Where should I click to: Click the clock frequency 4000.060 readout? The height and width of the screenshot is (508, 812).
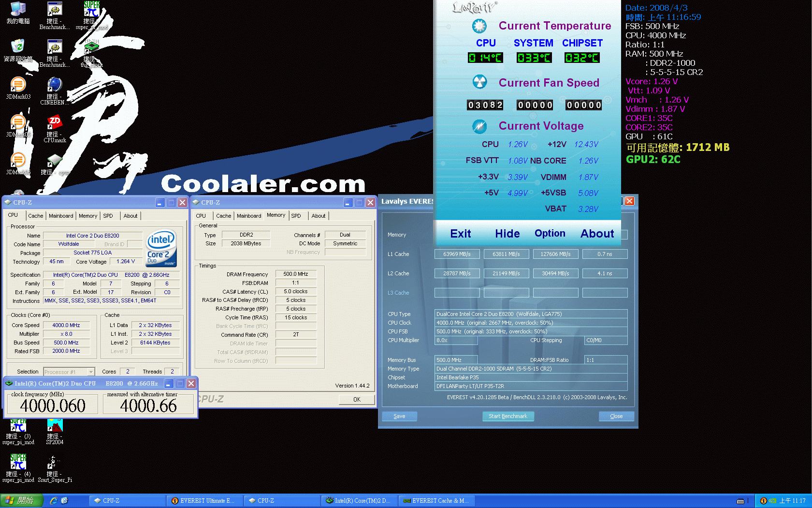[53, 405]
